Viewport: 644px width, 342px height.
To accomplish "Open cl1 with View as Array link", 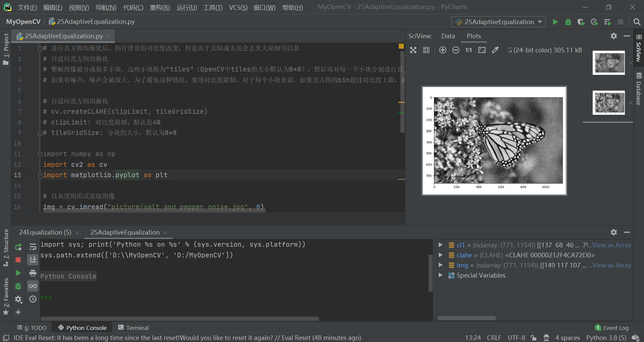I will (x=611, y=245).
